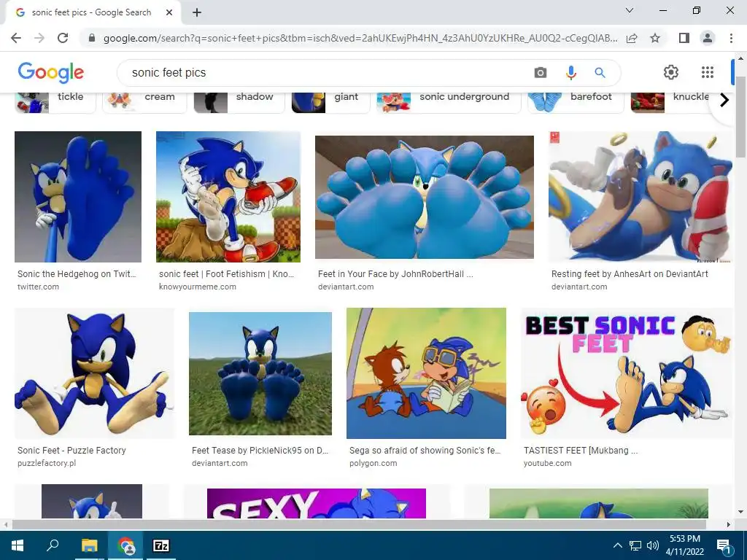Viewport: 747px width, 560px height.
Task: Open the Puzzle Factory image thumbnail
Action: point(94,373)
